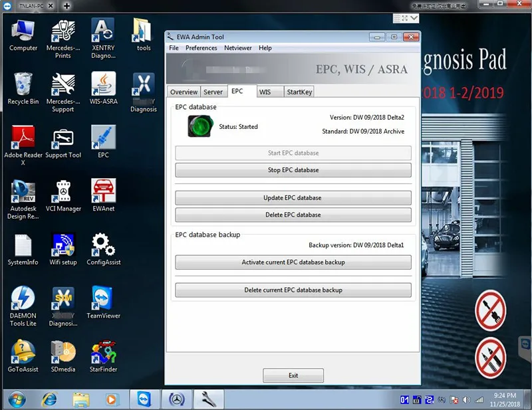This screenshot has width=532, height=410.
Task: Click the Windows Start orb
Action: 17,399
